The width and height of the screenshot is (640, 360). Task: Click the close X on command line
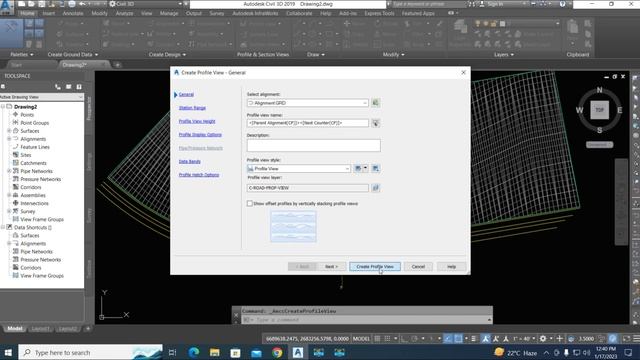(236, 315)
